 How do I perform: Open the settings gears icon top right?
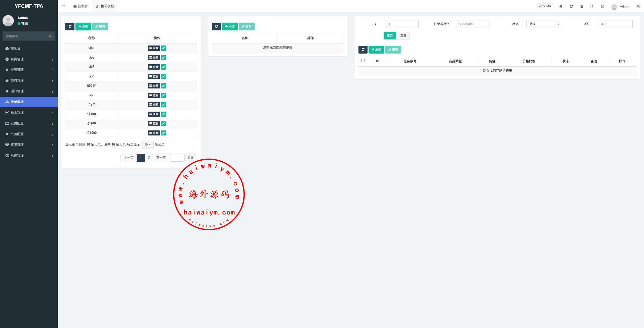(x=638, y=6)
